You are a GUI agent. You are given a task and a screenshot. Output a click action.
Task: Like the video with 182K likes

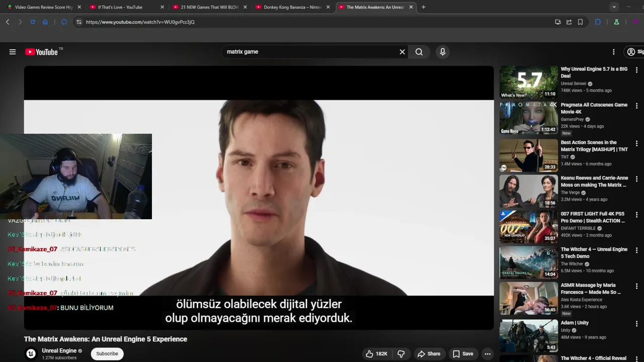coord(376,354)
